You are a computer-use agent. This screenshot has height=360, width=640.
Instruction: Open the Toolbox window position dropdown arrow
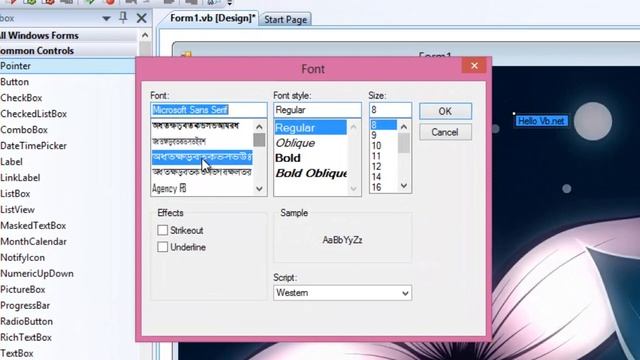pyautogui.click(x=106, y=18)
